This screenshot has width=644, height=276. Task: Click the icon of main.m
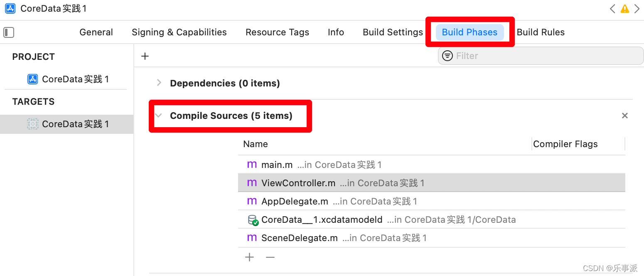(x=252, y=165)
